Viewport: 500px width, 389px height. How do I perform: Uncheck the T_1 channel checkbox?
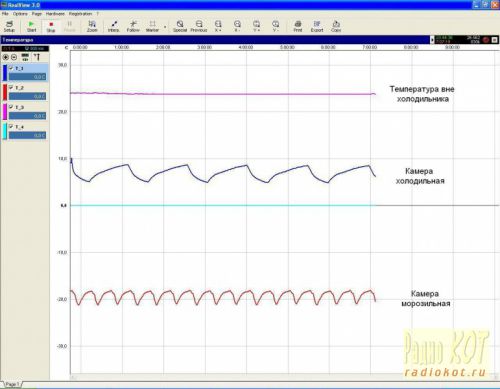[11, 68]
